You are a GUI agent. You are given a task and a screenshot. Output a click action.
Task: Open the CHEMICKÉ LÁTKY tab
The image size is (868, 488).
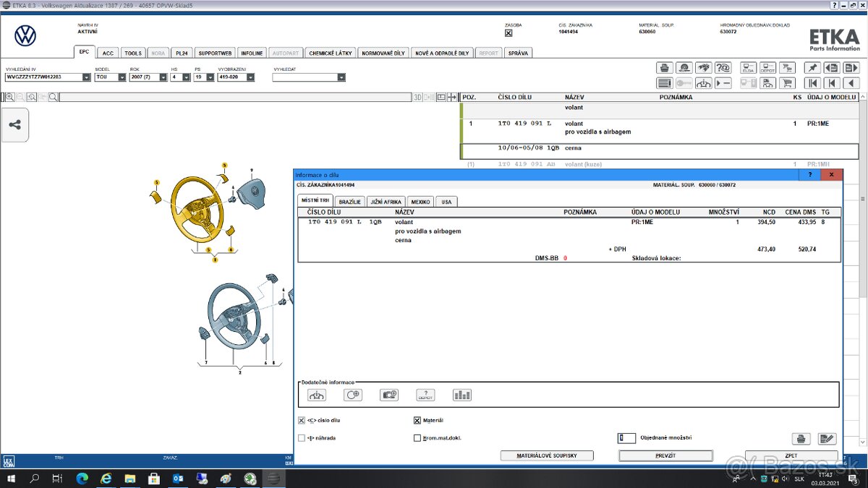click(x=331, y=53)
